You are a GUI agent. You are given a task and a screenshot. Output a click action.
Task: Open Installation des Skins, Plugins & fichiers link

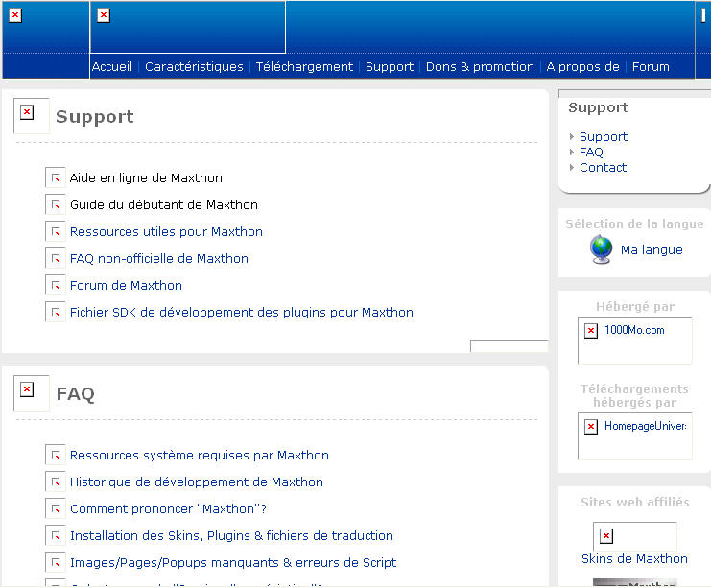pos(231,535)
